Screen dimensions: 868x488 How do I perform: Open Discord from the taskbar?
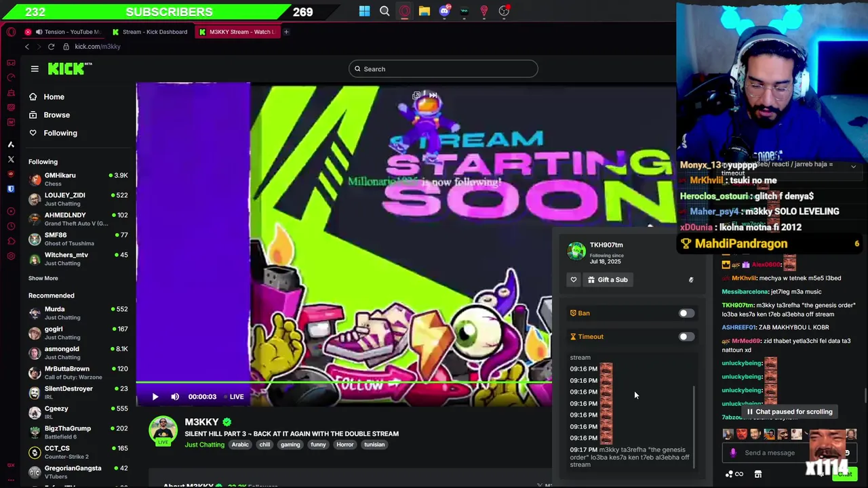(x=444, y=11)
